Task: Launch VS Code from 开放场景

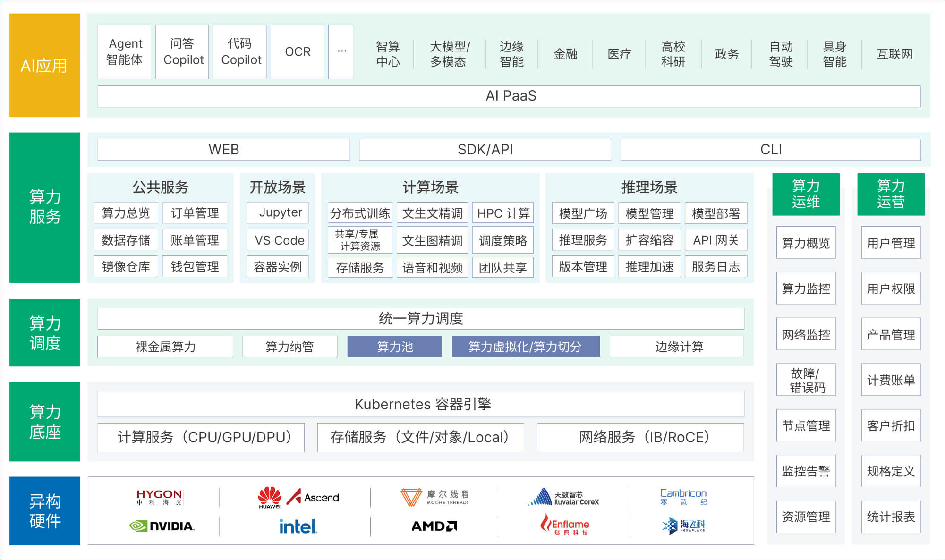Action: click(x=277, y=240)
